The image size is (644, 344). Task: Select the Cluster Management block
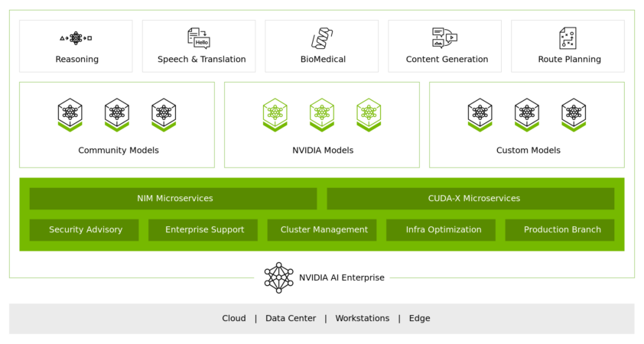[322, 230]
